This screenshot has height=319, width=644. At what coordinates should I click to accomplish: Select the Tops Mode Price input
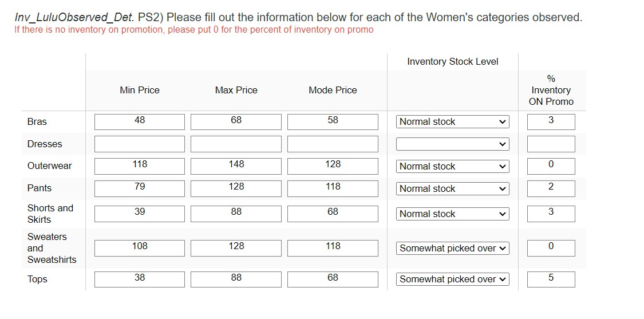333,279
